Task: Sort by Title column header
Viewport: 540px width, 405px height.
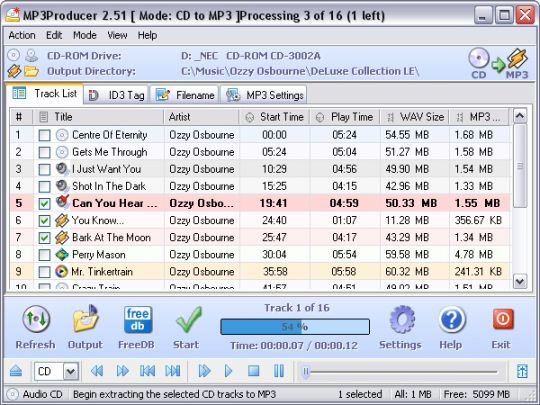Action: (98, 117)
